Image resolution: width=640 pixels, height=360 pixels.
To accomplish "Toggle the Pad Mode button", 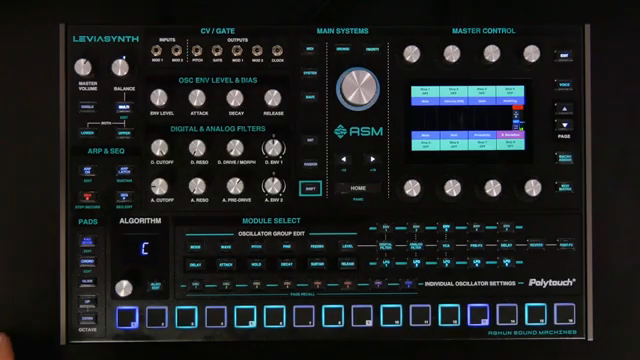I will pos(87,241).
